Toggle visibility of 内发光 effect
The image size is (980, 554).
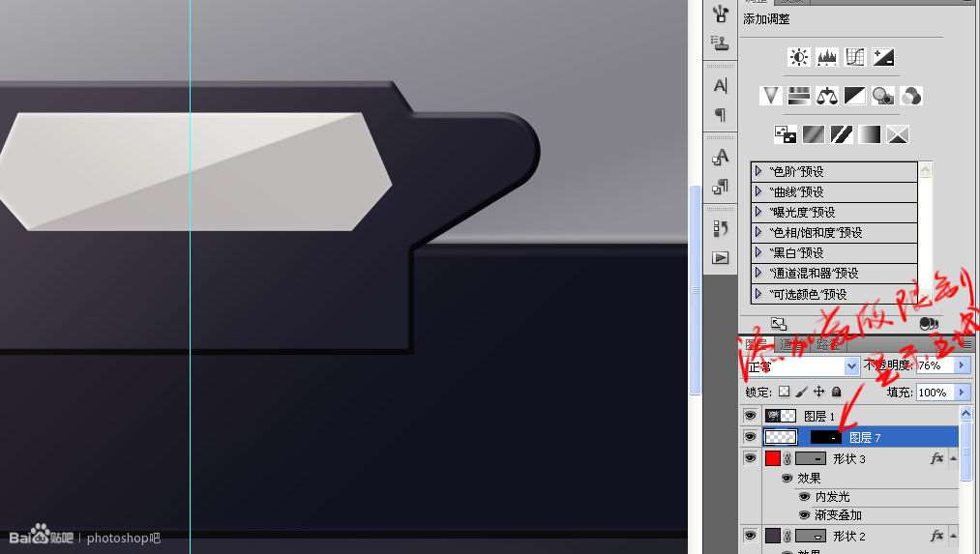click(x=804, y=497)
